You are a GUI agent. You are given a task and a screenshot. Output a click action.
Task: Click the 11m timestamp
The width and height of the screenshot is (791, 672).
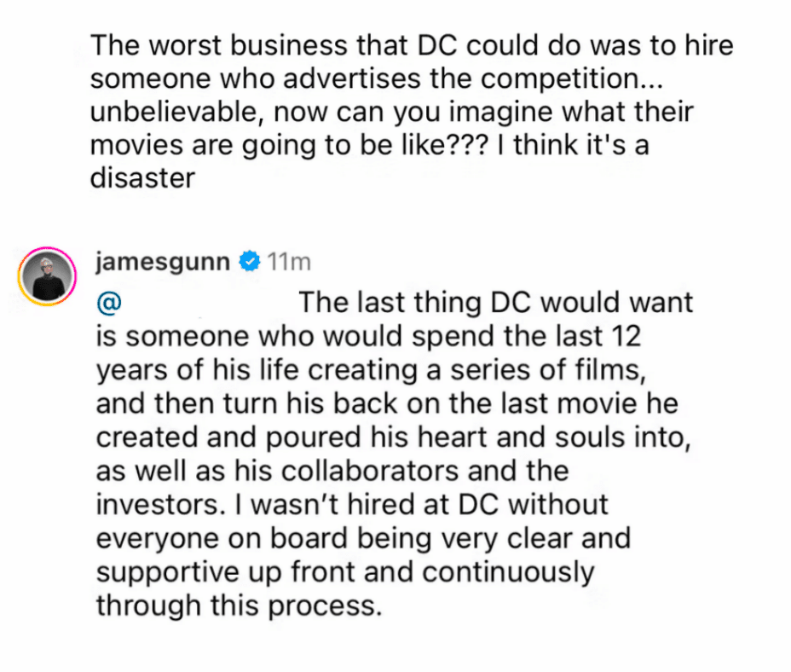[x=289, y=262]
